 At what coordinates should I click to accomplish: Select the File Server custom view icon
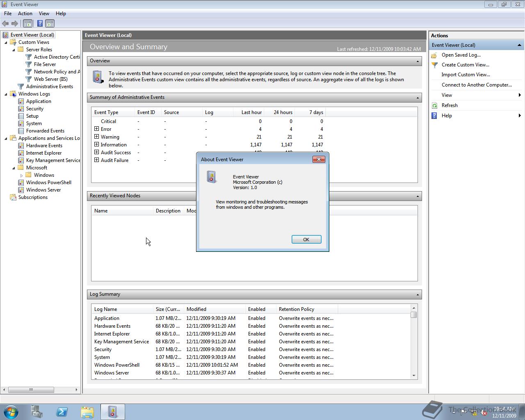point(29,64)
